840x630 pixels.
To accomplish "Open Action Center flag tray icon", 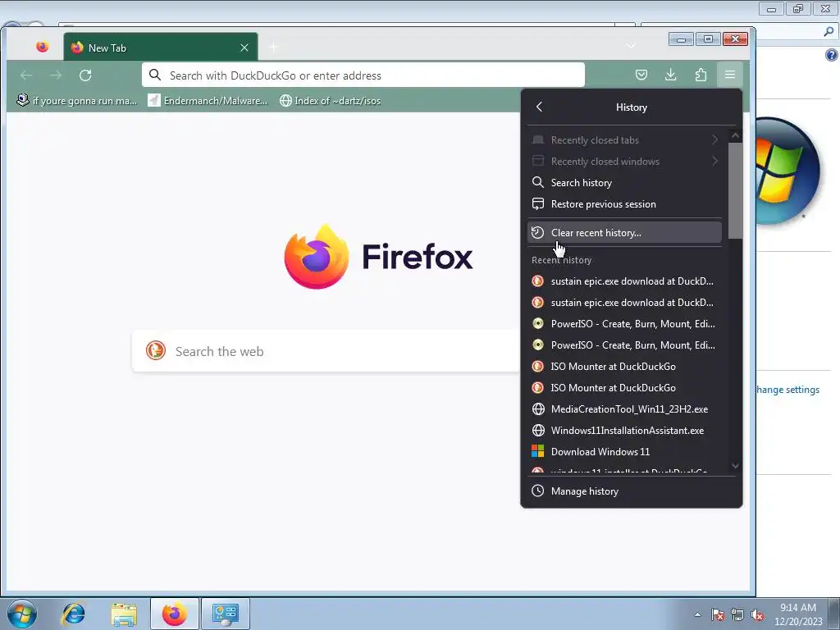I will [x=718, y=614].
